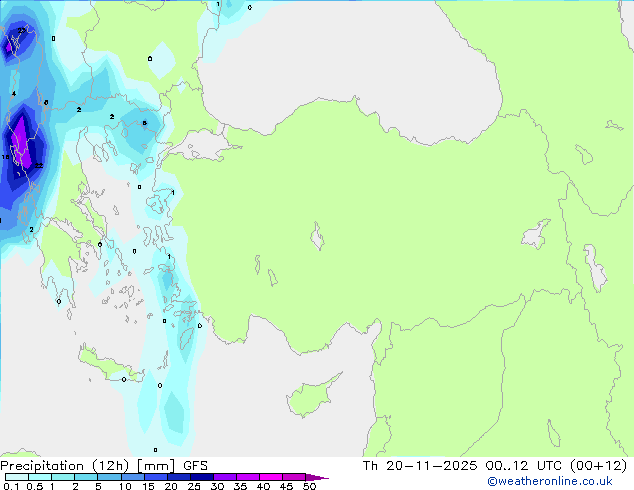The height and width of the screenshot is (490, 634).
Task: Click the 15–20 mm legend swatch
Action: click(x=156, y=477)
